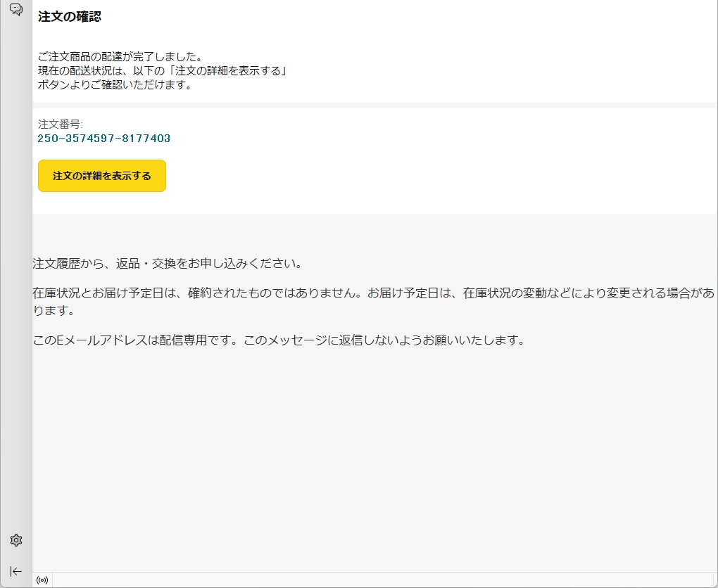718x588 pixels.
Task: Collapse the spaces toolbar with arrow icon
Action: pyautogui.click(x=16, y=571)
